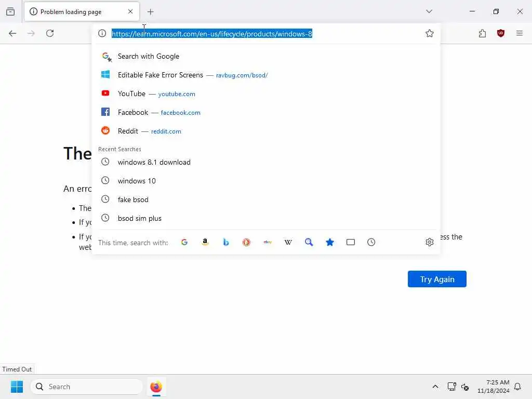Select recent search windows 10

click(x=266, y=181)
